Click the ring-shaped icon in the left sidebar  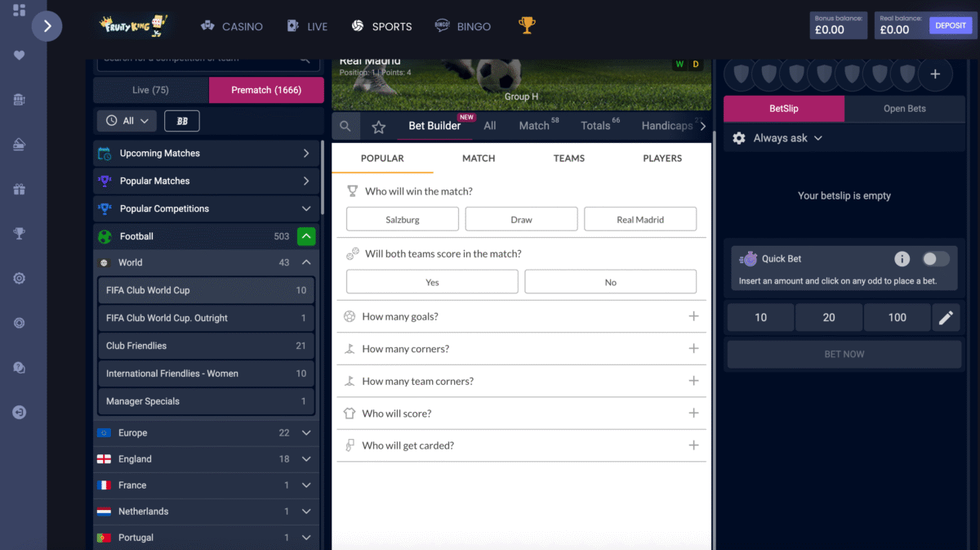click(20, 324)
